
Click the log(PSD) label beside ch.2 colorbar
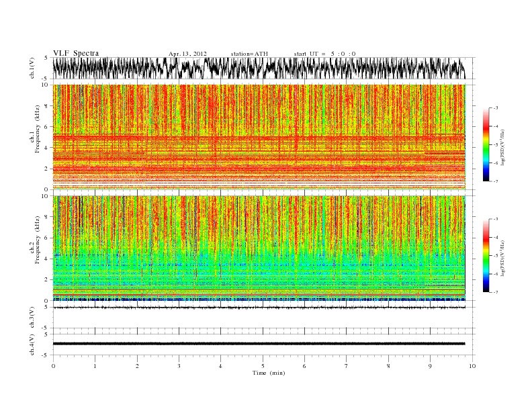click(x=504, y=257)
